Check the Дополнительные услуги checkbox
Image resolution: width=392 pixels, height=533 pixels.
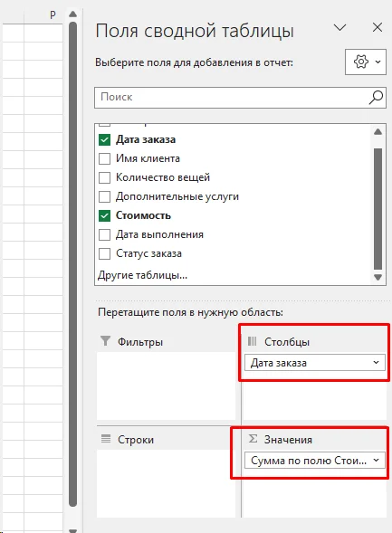pyautogui.click(x=104, y=196)
